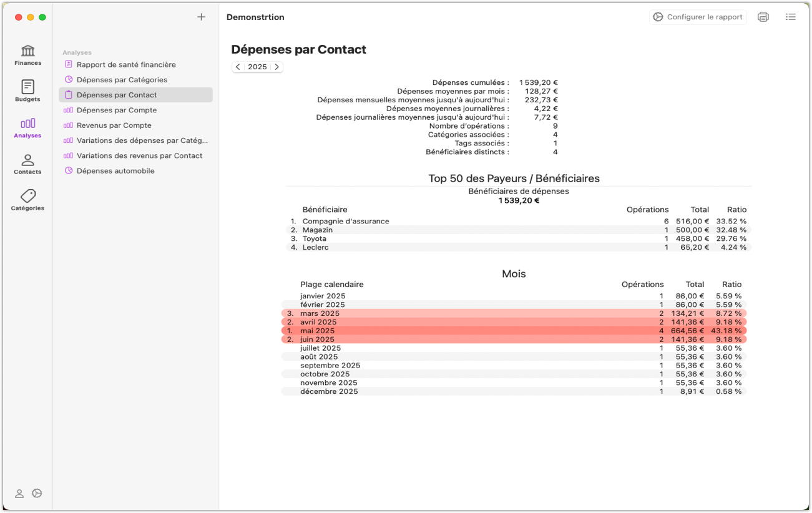Go to previous year with left chevron
The width and height of the screenshot is (812, 513).
pos(238,67)
